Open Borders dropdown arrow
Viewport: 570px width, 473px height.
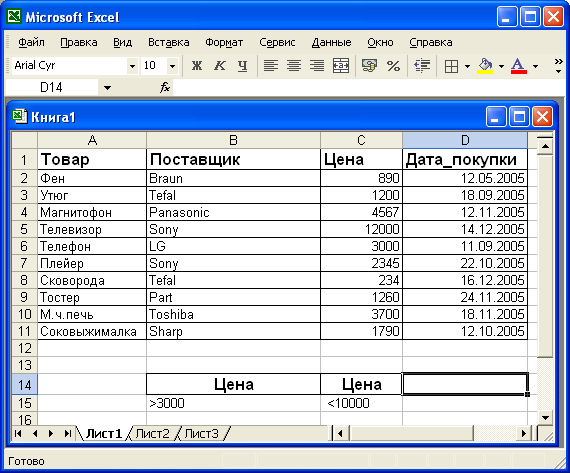click(x=467, y=67)
